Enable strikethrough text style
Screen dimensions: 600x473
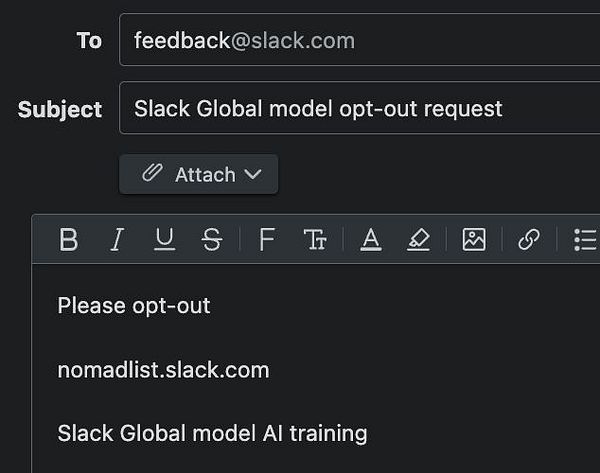(211, 240)
